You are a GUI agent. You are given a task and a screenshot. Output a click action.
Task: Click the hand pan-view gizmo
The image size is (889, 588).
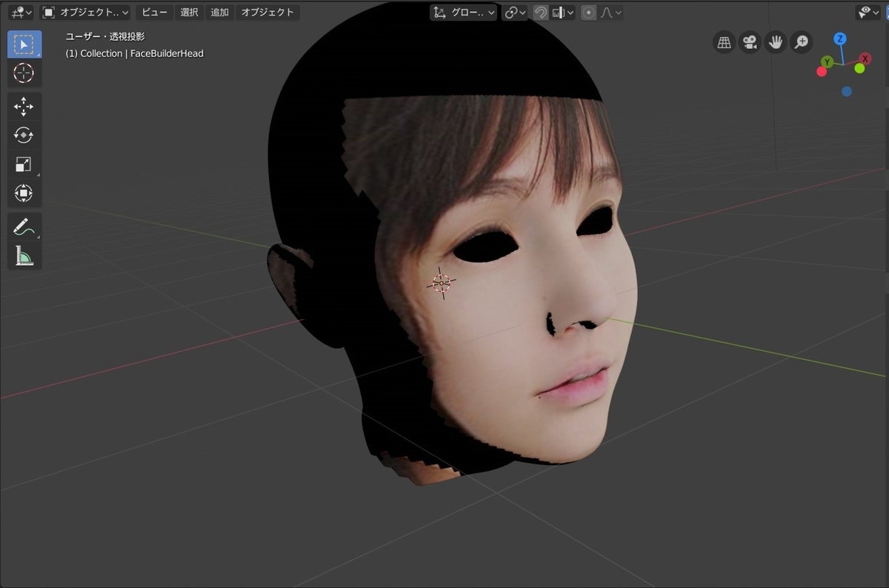[776, 42]
